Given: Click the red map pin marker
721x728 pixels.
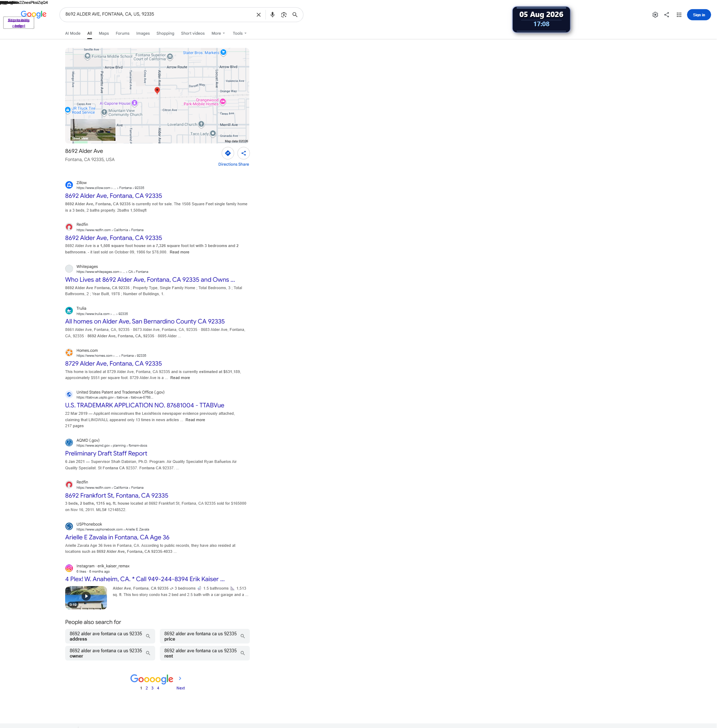Looking at the screenshot, I should click(x=157, y=90).
